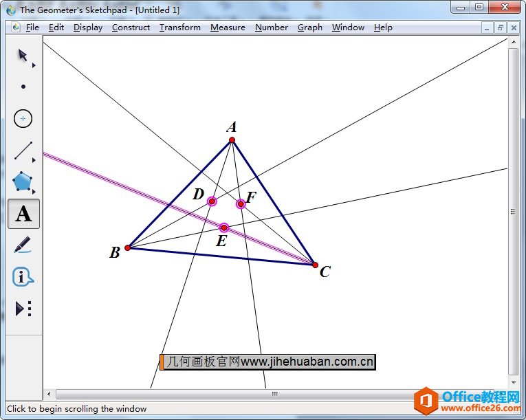Click the vertical scrollbar up arrow
Viewport: 526px width, 420px height.
point(513,42)
